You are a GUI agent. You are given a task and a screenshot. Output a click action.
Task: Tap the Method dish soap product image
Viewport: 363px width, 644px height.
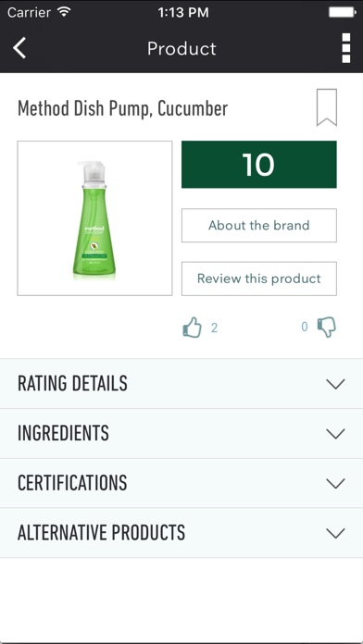coord(94,218)
